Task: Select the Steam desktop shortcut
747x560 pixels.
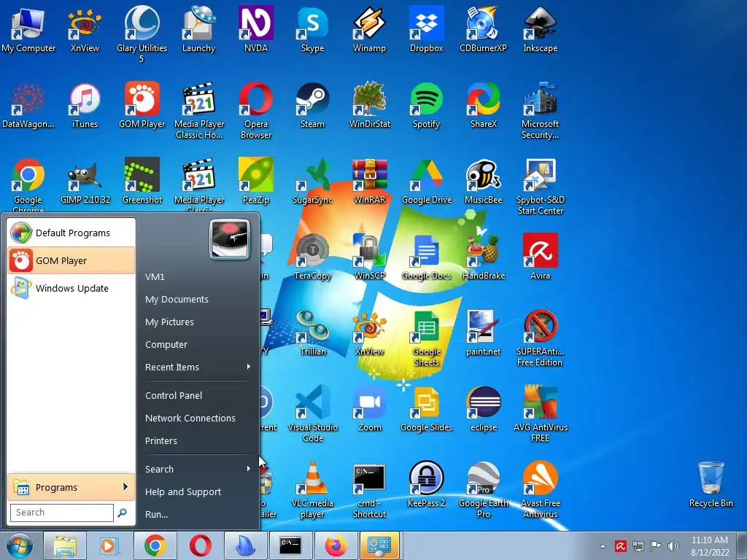Action: (312, 105)
